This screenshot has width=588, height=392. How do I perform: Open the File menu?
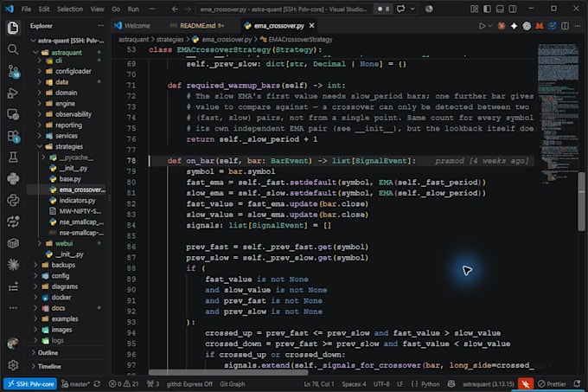[26, 9]
